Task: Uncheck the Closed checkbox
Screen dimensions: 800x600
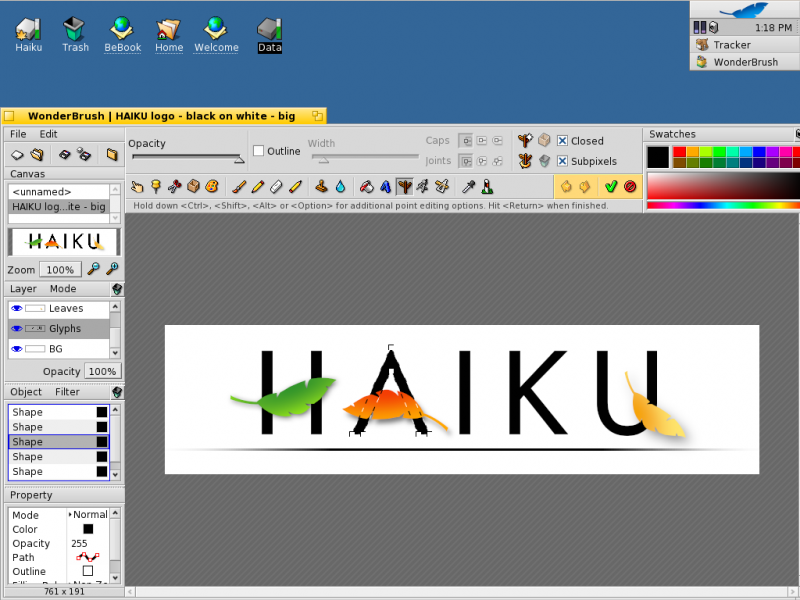Action: pyautogui.click(x=562, y=141)
